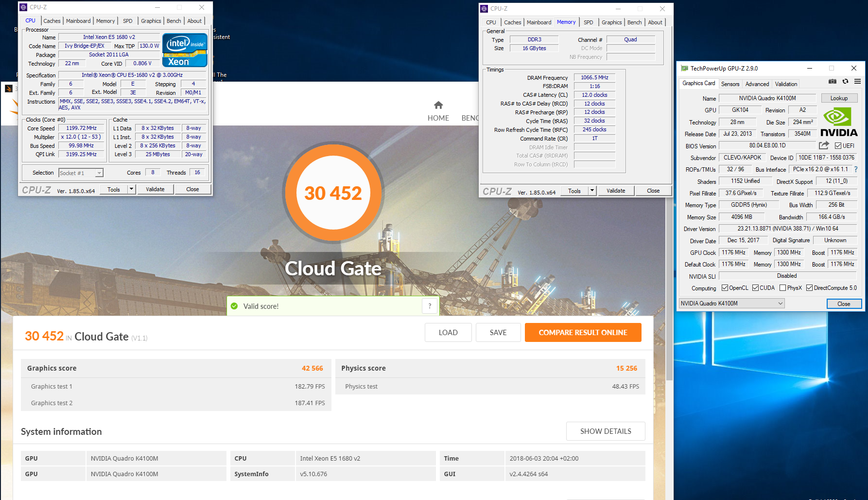Click the GPU-Z refresh icon

coord(845,81)
